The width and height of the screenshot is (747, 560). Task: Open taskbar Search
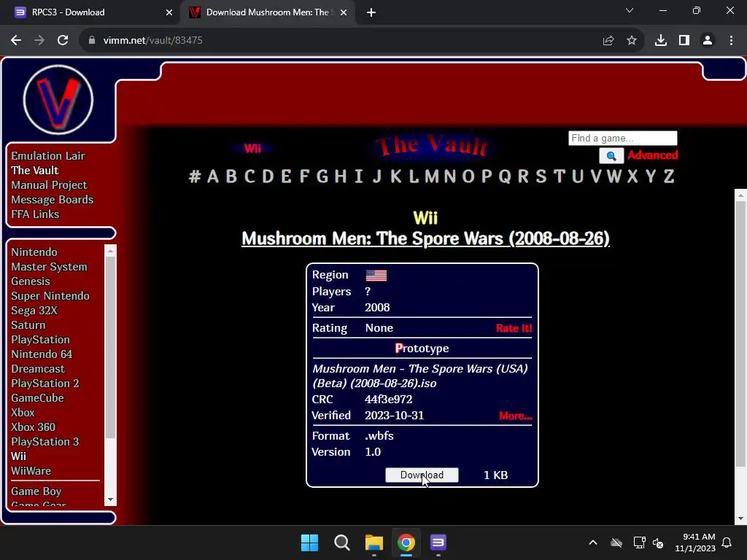click(342, 542)
